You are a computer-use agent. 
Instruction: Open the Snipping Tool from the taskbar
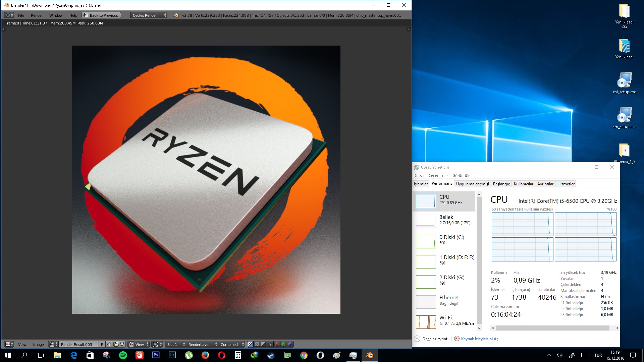click(x=107, y=355)
